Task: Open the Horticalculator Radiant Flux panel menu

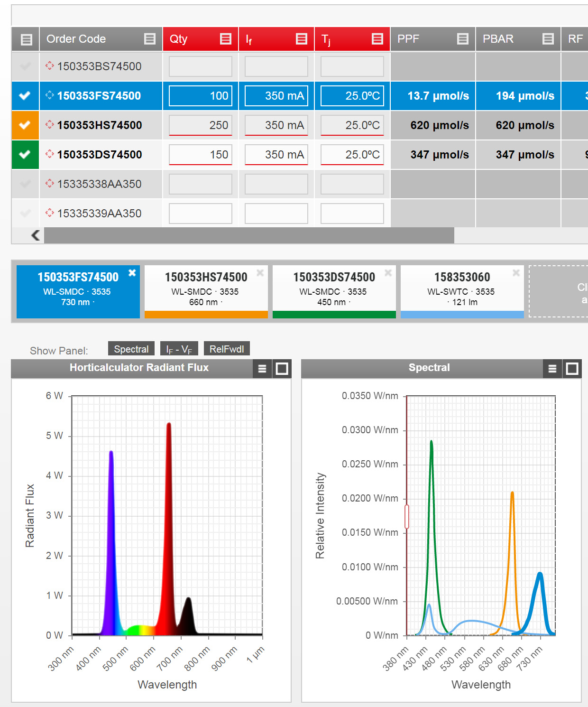Action: coord(262,369)
